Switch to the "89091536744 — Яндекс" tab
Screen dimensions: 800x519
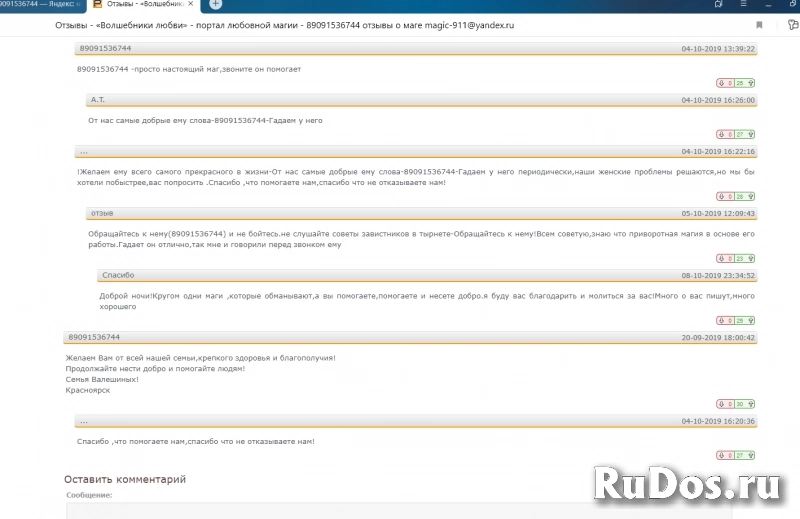pyautogui.click(x=40, y=5)
